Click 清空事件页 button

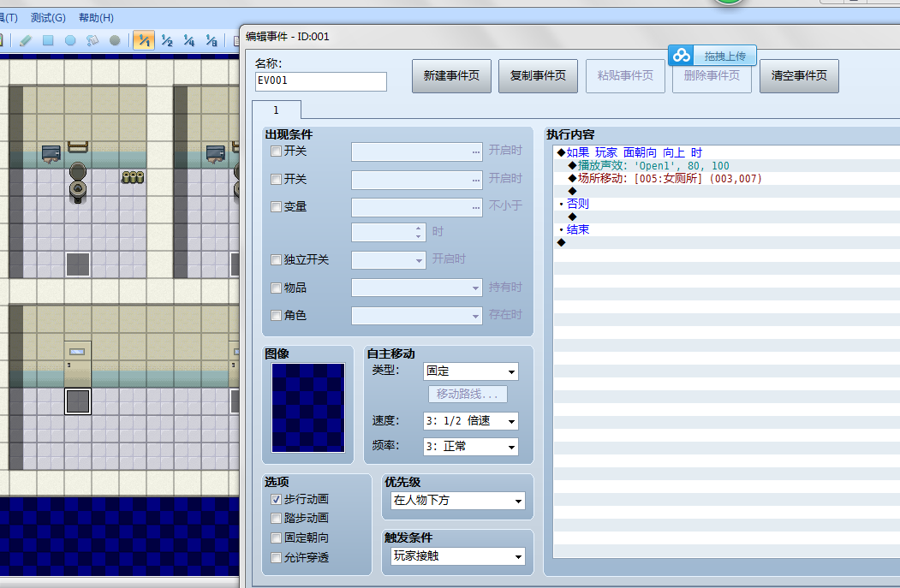pyautogui.click(x=799, y=75)
